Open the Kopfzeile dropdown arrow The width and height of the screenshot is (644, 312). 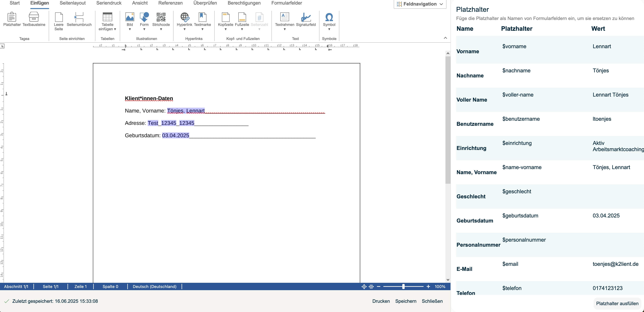click(x=225, y=29)
